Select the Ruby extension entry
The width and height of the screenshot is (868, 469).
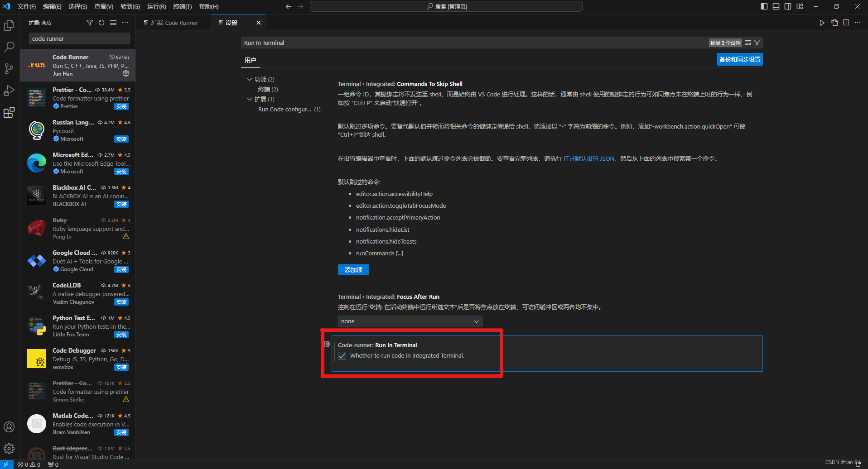[78, 228]
